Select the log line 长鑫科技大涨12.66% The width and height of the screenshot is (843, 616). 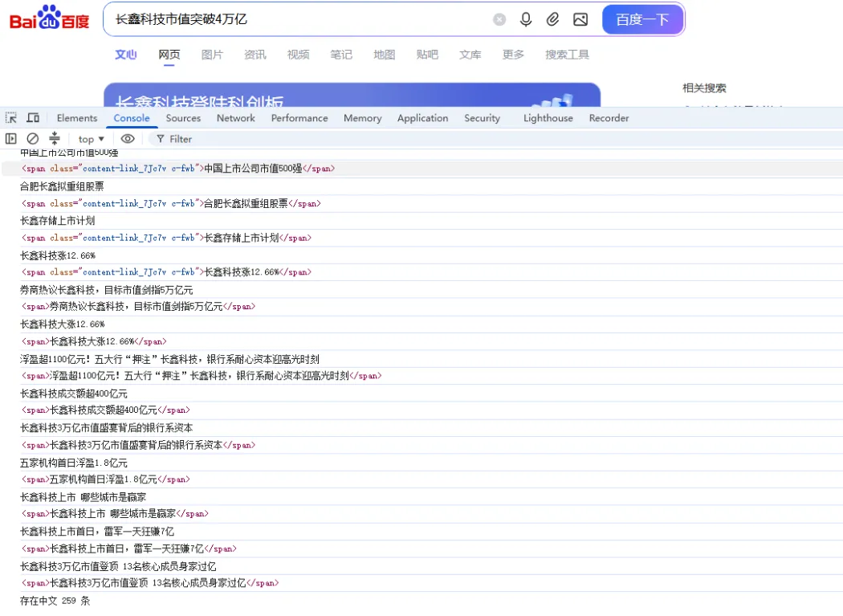pyautogui.click(x=63, y=324)
